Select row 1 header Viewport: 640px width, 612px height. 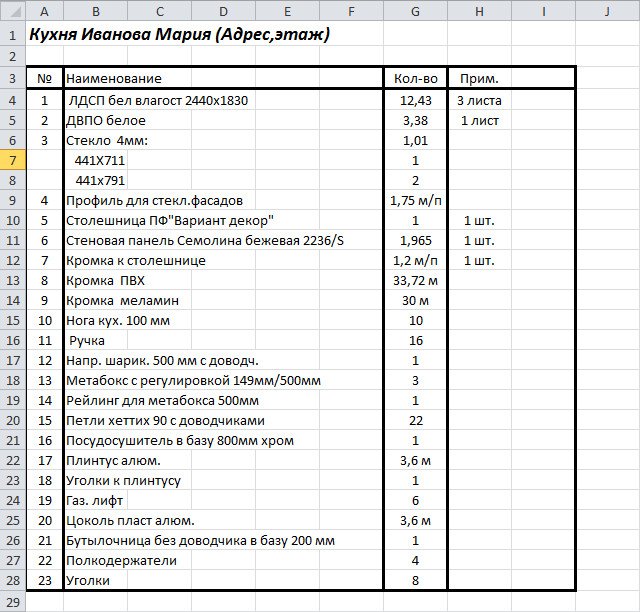pyautogui.click(x=12, y=35)
